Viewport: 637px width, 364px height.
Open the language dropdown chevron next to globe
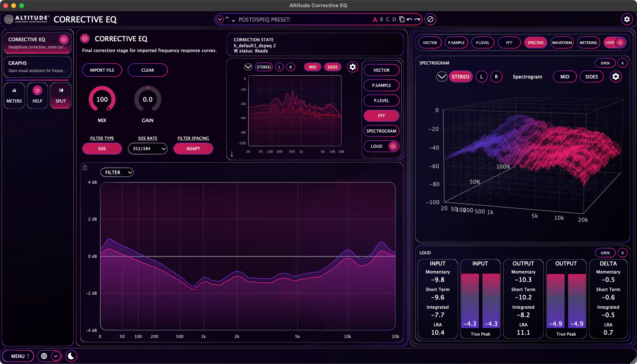tap(56, 356)
